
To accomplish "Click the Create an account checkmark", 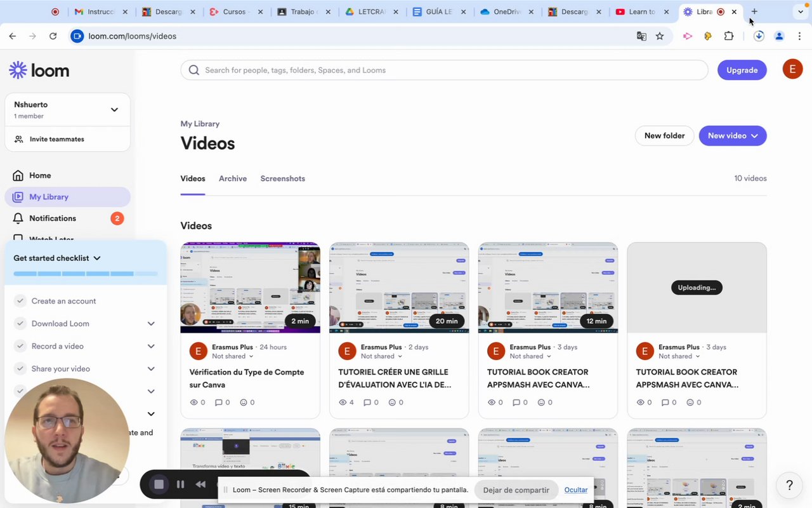I will [20, 301].
